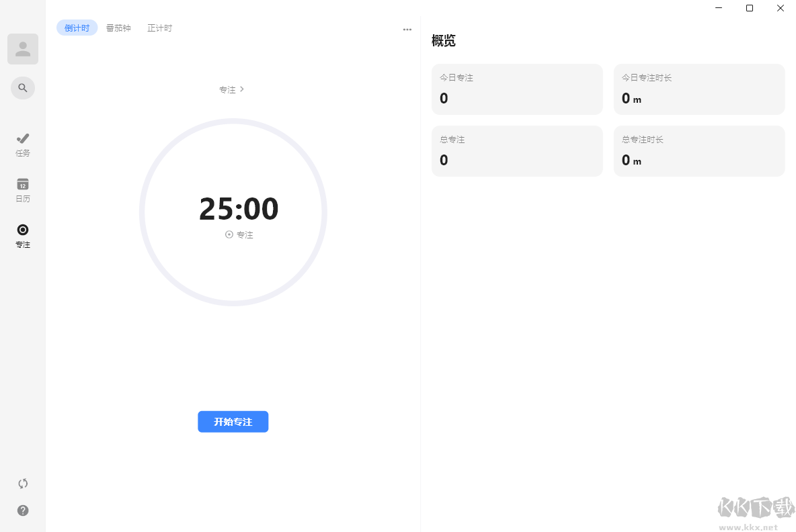Open the 日历 calendar view
Viewport: 796px width, 532px height.
pos(23,190)
